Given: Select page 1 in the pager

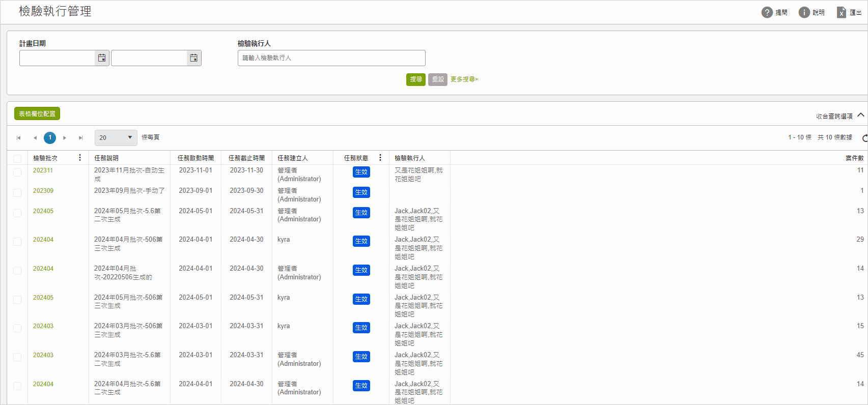Looking at the screenshot, I should (x=50, y=138).
